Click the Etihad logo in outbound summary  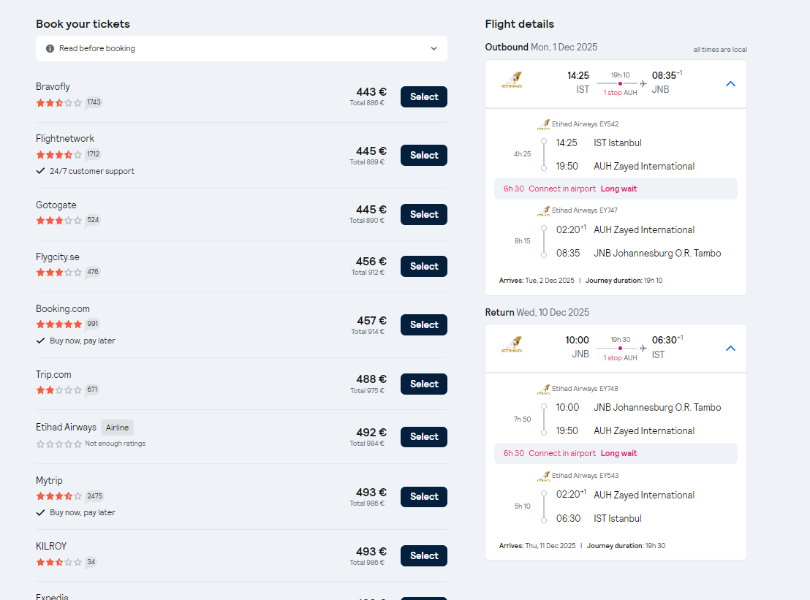point(512,81)
